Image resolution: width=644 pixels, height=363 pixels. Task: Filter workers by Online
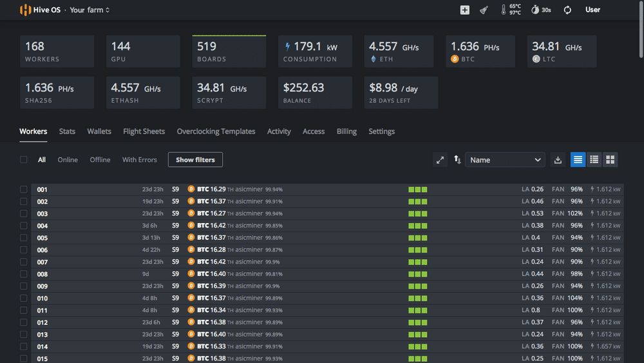(68, 159)
